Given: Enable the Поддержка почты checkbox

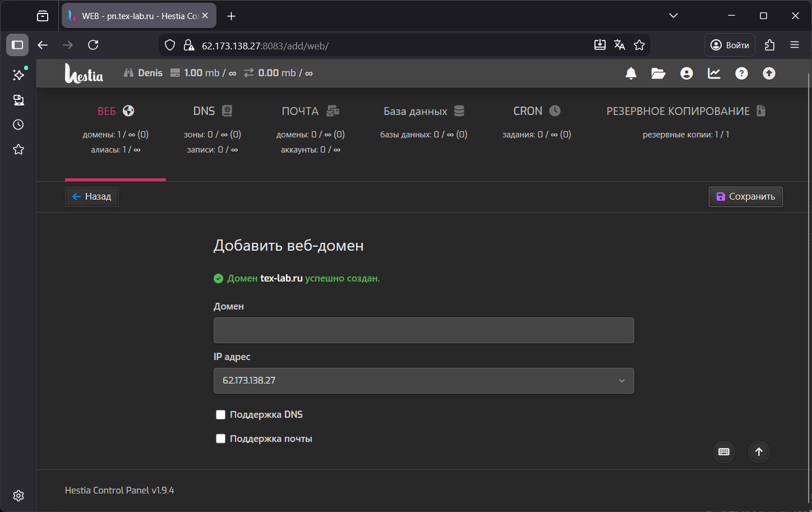Looking at the screenshot, I should click(220, 439).
